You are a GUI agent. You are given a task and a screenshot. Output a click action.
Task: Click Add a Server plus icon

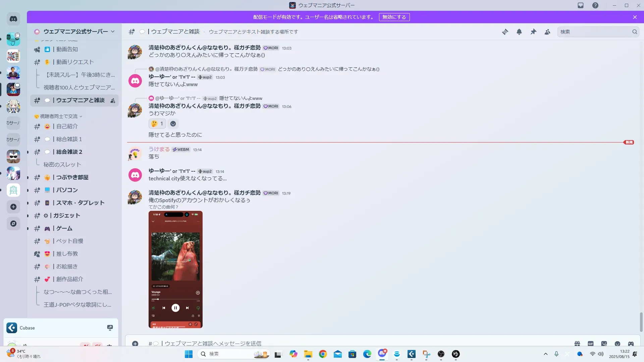13,207
